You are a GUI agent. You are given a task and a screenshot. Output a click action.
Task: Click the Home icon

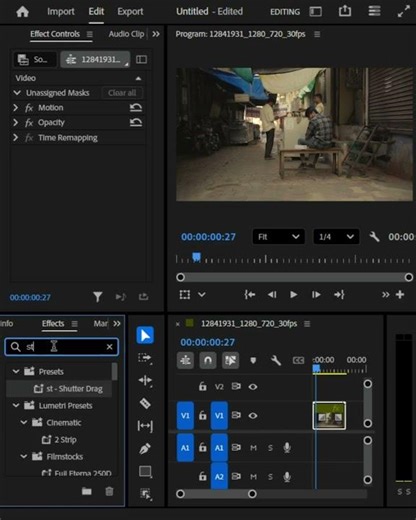pos(22,12)
